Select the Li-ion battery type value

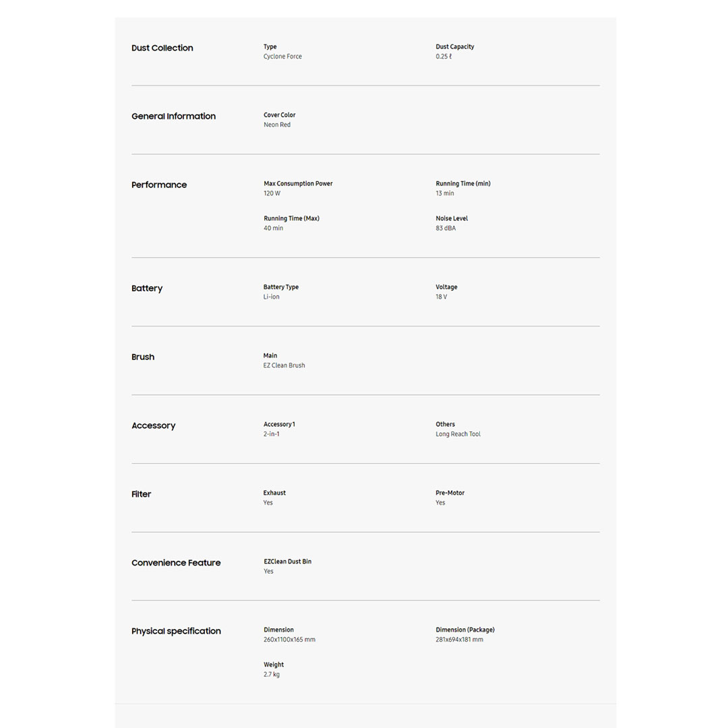[x=271, y=297]
